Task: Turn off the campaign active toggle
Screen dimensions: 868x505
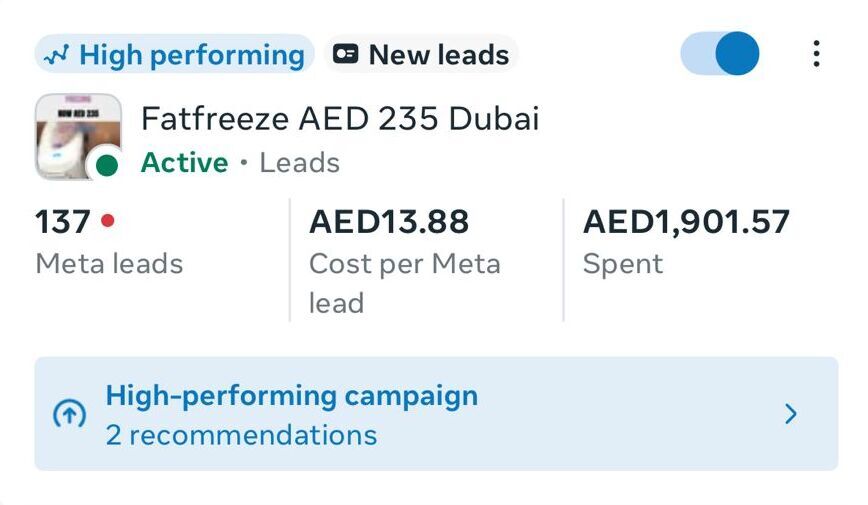Action: tap(720, 54)
